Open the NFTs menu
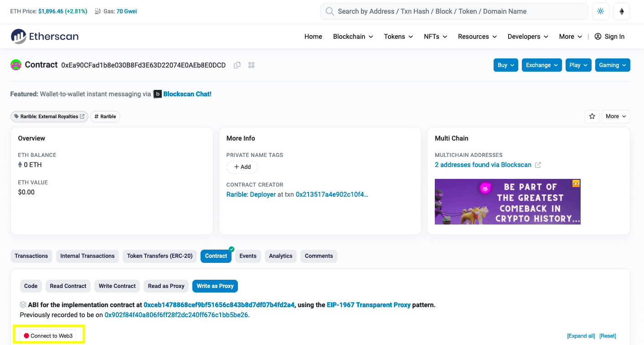The height and width of the screenshot is (345, 644). (435, 37)
